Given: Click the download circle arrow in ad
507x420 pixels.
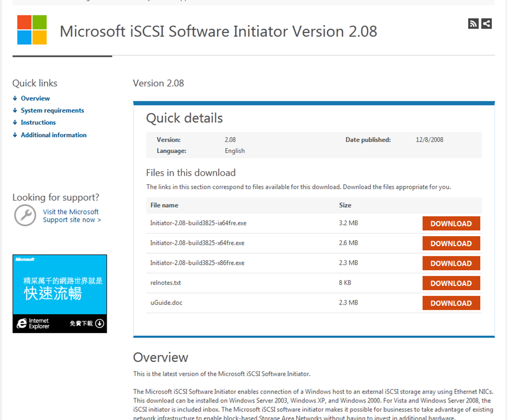Looking at the screenshot, I should [x=100, y=323].
